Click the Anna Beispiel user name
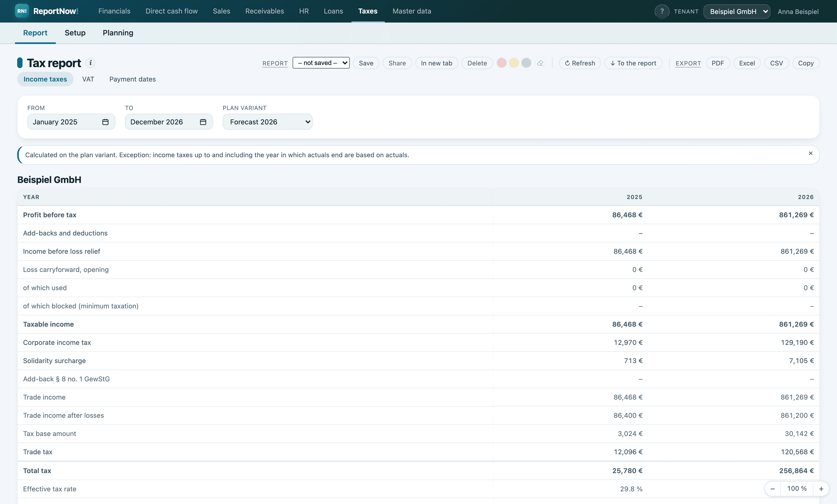 coord(798,12)
